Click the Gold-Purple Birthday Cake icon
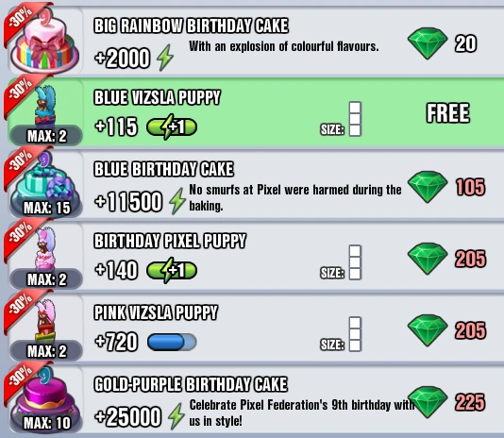504x438 pixels. pos(43,397)
